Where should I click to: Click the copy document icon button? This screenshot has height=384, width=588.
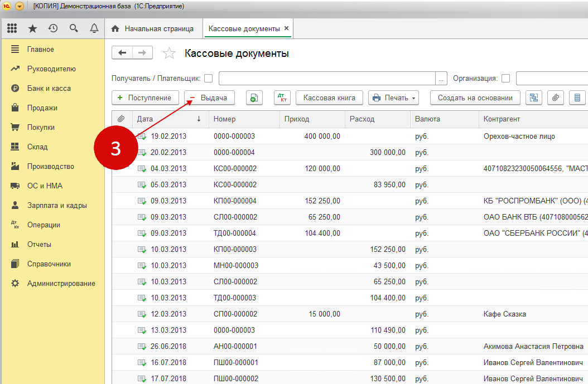[x=254, y=98]
